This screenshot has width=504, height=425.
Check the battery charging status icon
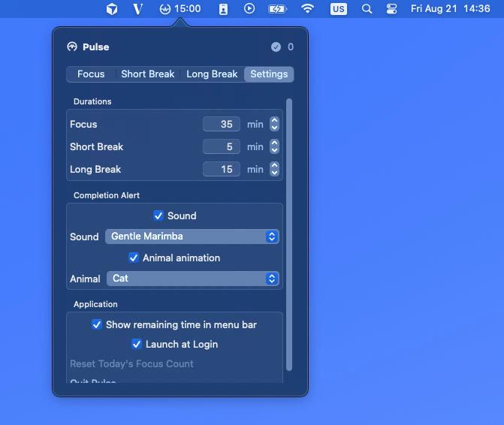[x=277, y=9]
